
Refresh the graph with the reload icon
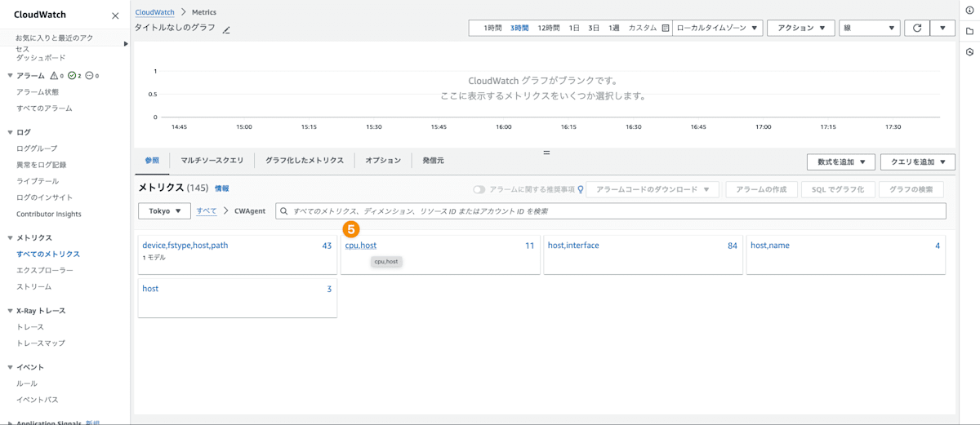click(x=917, y=28)
